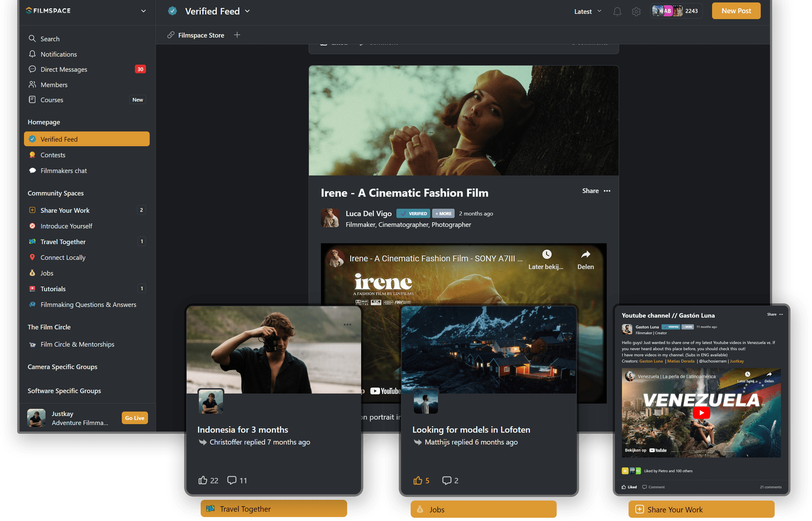Open the Courses section
This screenshot has width=812, height=521.
click(87, 100)
